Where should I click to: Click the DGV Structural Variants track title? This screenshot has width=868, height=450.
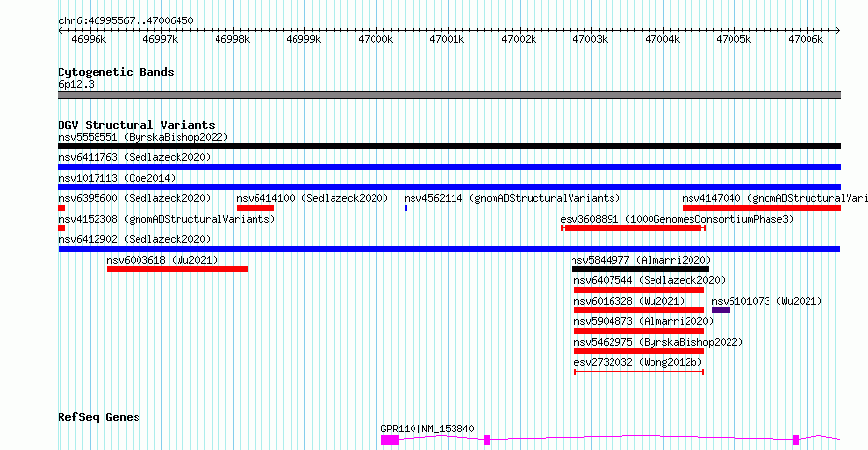[x=137, y=125]
